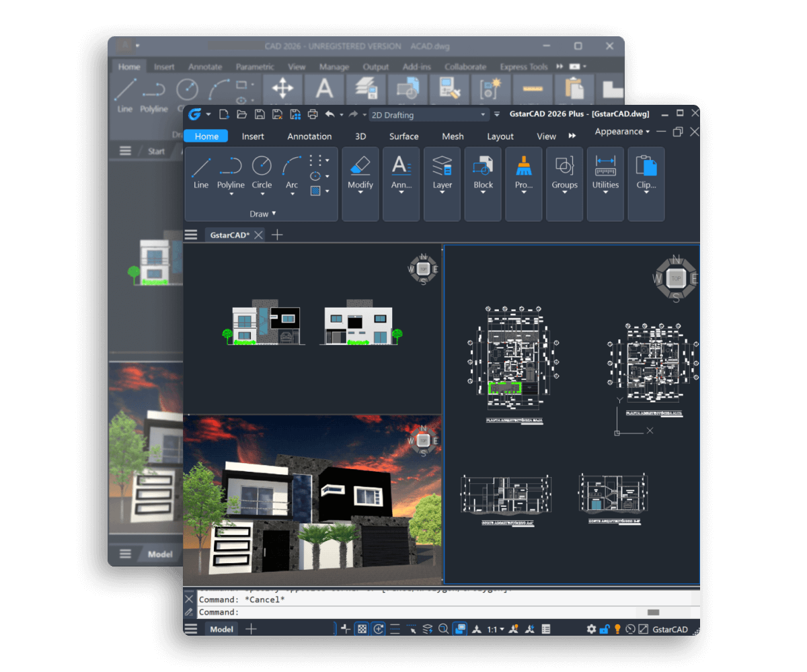Click the Print icon in quick toolbar
Viewport: 807px width, 672px height.
pos(312,114)
